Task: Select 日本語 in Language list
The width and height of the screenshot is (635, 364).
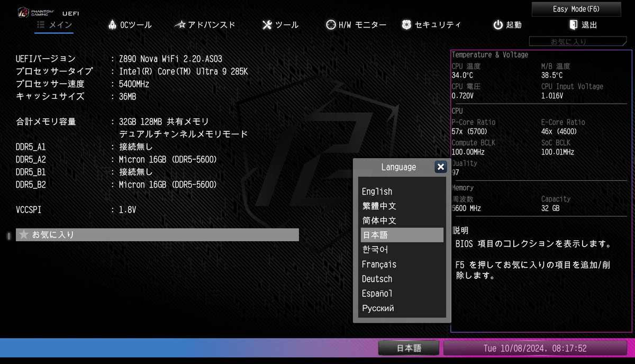Action: pos(402,235)
